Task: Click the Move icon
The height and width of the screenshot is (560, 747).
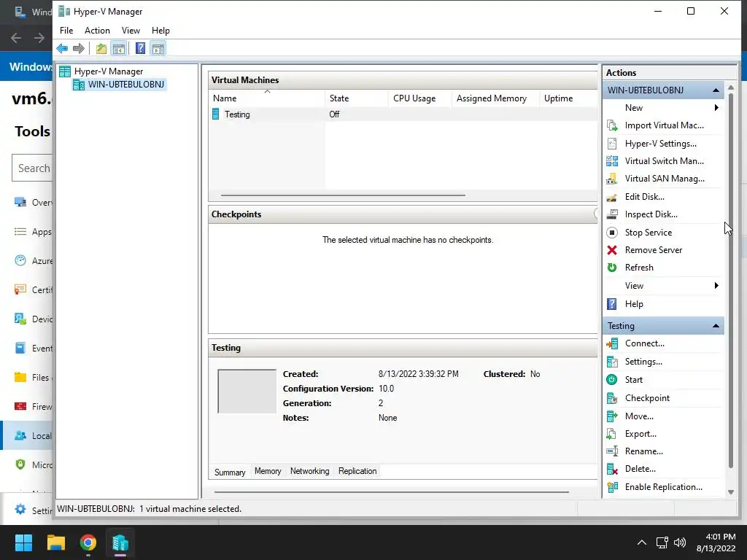Action: pos(612,416)
